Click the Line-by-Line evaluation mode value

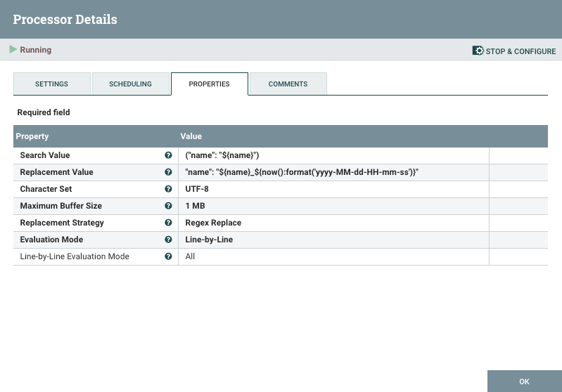coord(209,240)
